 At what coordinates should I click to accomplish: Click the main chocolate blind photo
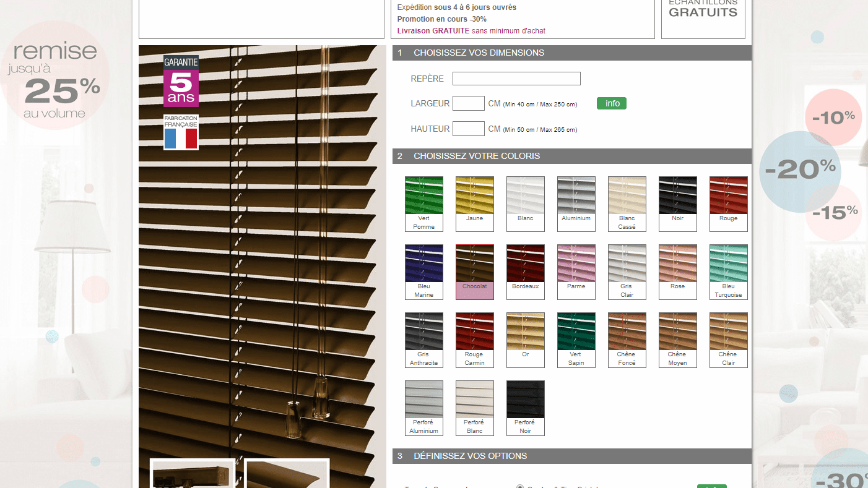click(x=263, y=266)
